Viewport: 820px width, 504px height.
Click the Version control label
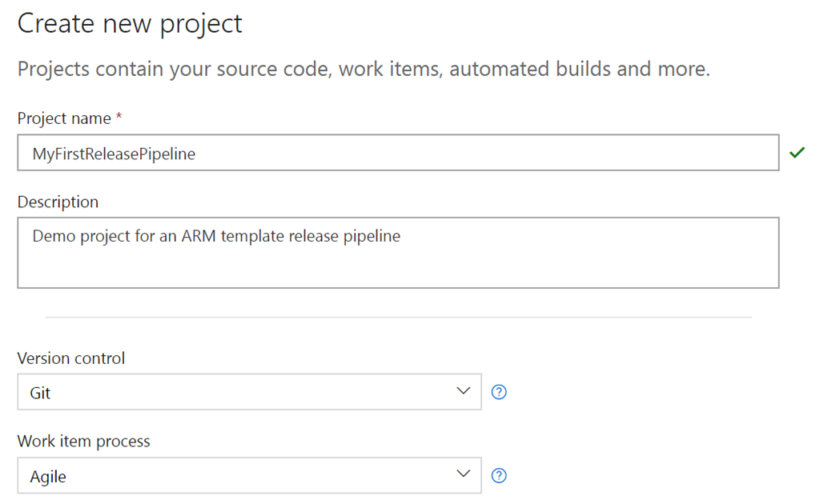(71, 358)
